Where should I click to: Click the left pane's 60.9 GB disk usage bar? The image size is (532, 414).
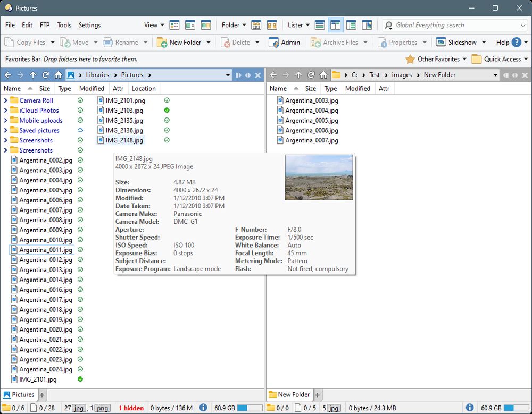coord(250,408)
